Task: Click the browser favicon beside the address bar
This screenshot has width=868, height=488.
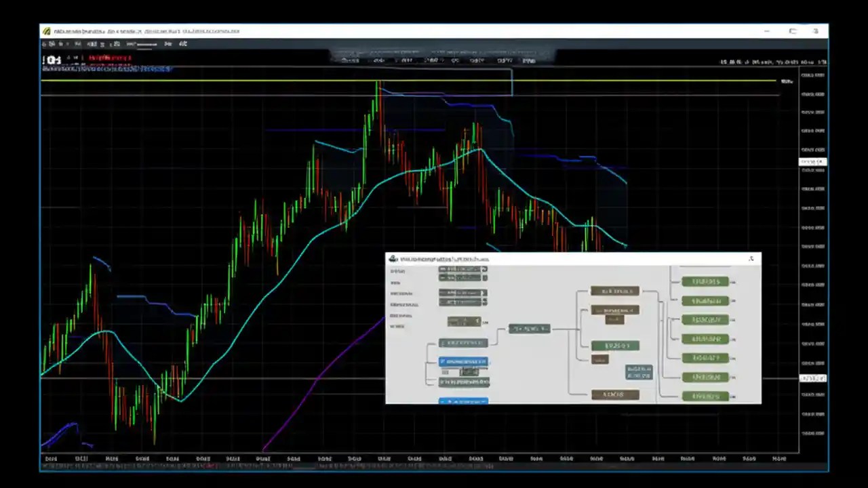Action: [x=46, y=30]
